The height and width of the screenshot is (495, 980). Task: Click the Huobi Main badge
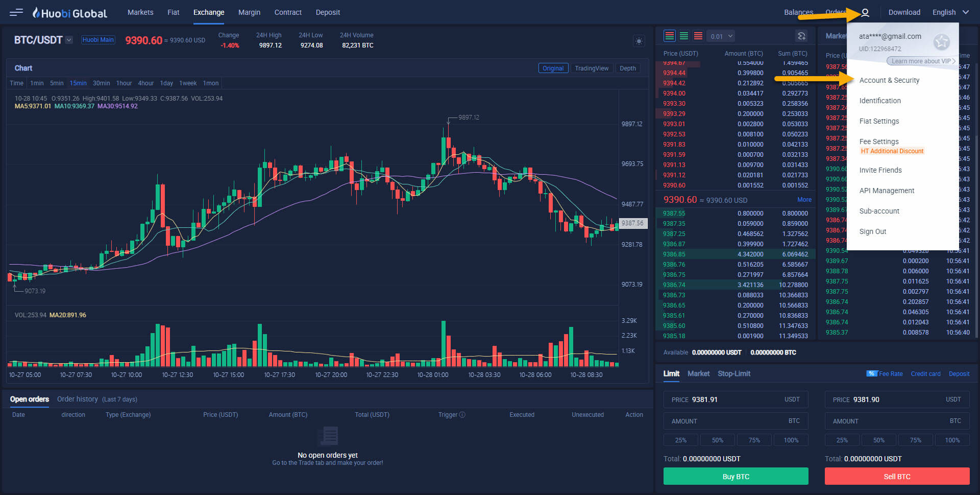coord(98,40)
